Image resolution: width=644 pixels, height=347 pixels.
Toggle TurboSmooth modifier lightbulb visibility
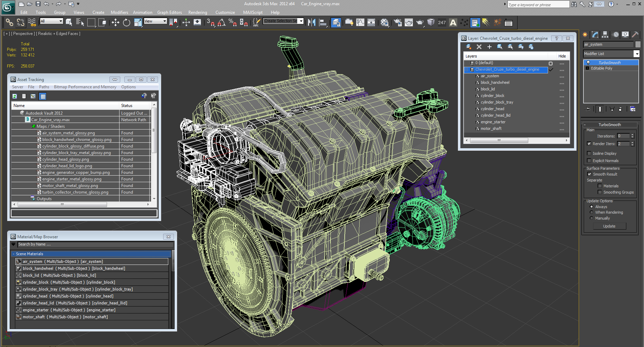[x=588, y=63]
